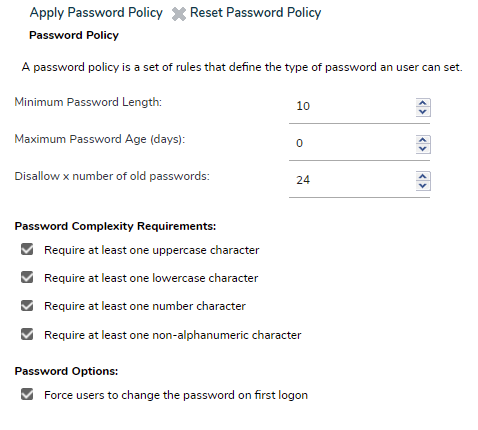Toggle the number character requirement checkbox
The image size is (478, 430).
point(27,305)
